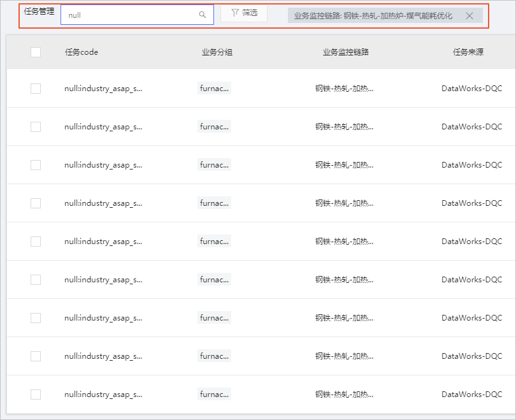The height and width of the screenshot is (420, 516).
Task: Remove the 业务监控链路 filter tag with X
Action: pos(469,15)
